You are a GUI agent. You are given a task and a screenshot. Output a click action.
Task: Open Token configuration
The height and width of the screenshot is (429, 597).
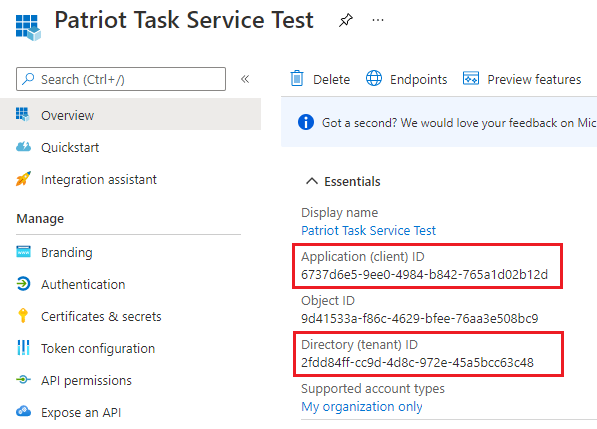[98, 349]
